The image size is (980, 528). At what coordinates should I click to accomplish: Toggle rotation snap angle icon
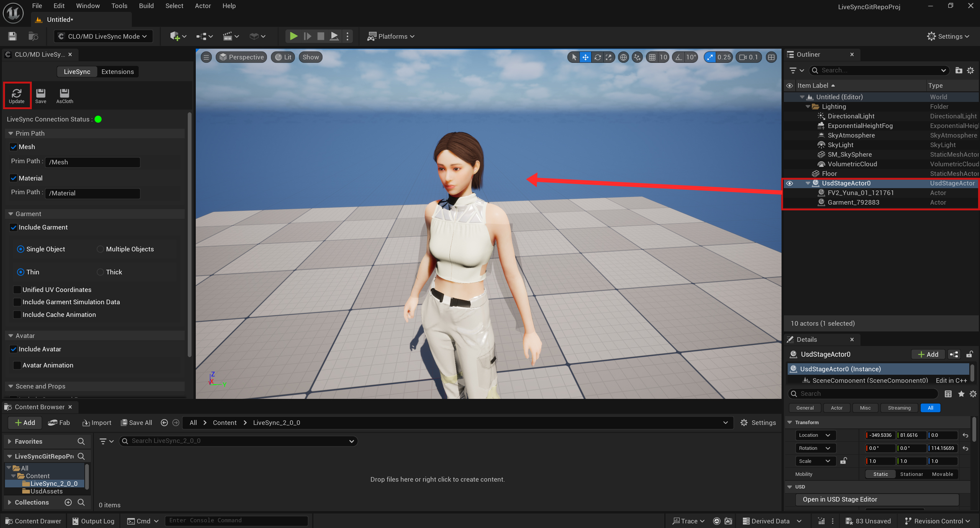click(x=679, y=57)
